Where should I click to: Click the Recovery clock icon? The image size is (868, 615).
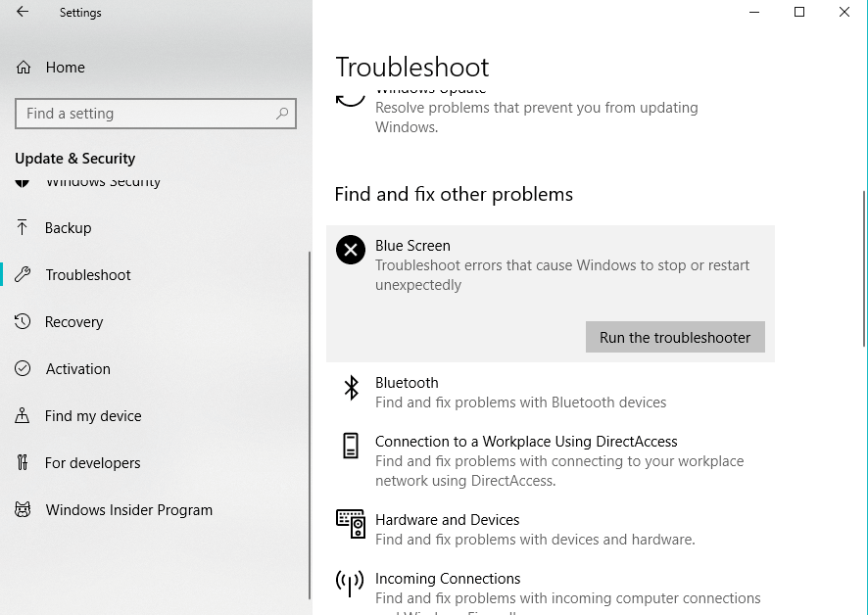pos(23,321)
